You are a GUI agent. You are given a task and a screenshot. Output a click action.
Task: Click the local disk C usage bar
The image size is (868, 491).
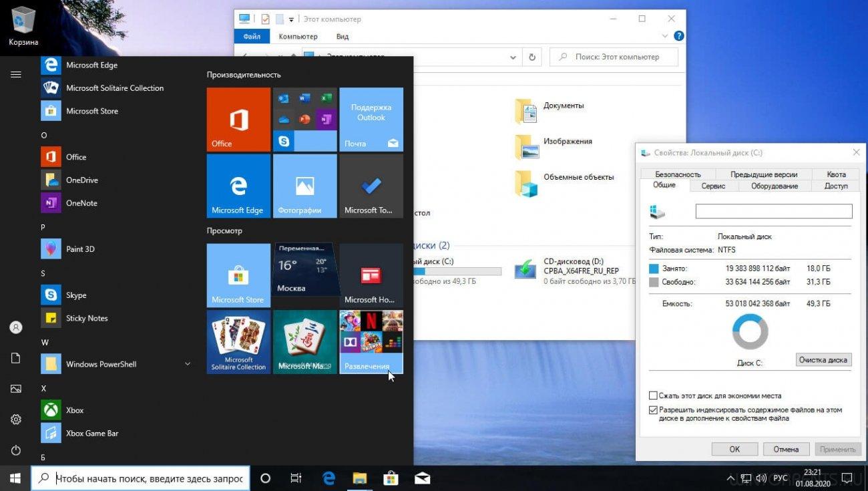click(x=458, y=271)
